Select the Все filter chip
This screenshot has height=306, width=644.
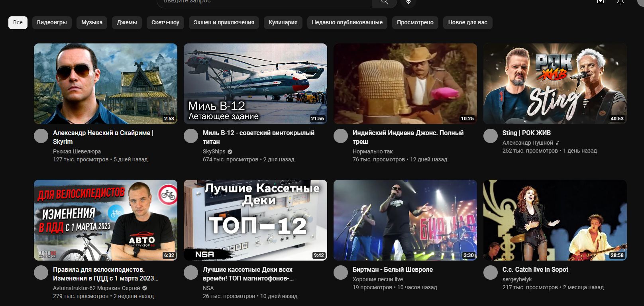18,22
